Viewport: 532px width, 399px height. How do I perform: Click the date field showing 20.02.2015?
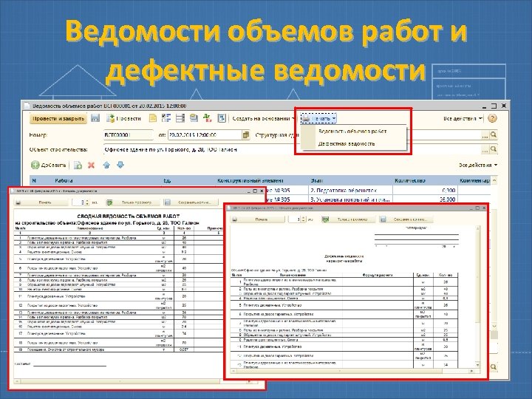tap(205, 134)
